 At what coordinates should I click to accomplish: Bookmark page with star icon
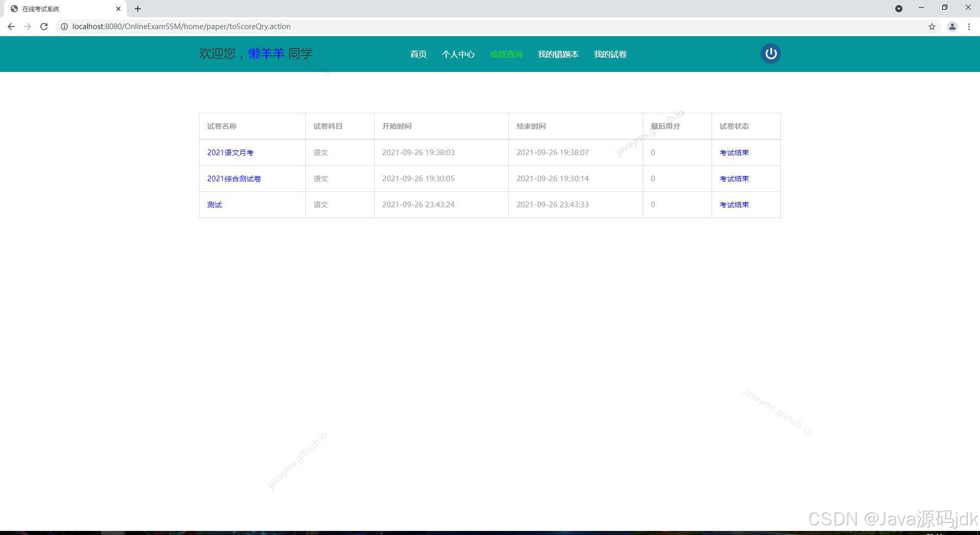click(932, 27)
